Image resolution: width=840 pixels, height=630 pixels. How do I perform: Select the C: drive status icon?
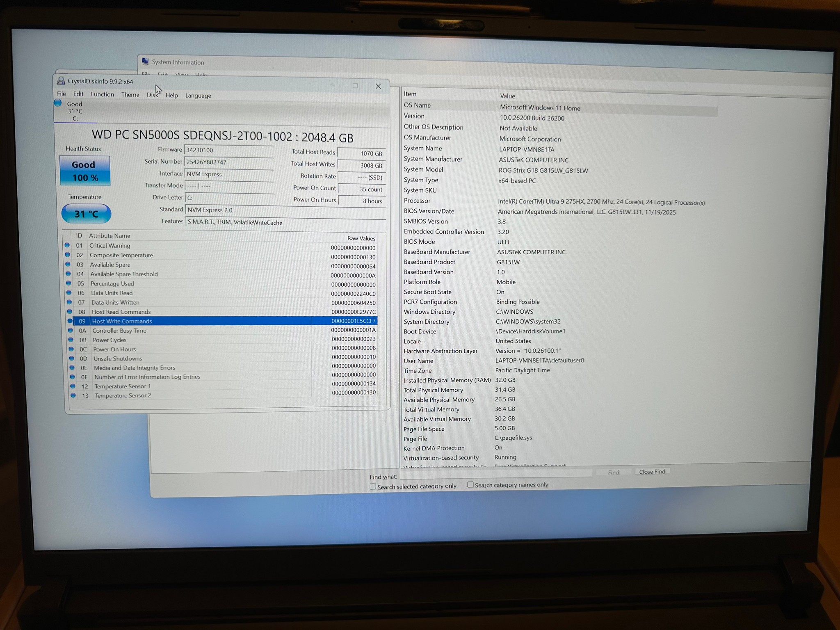[x=58, y=103]
